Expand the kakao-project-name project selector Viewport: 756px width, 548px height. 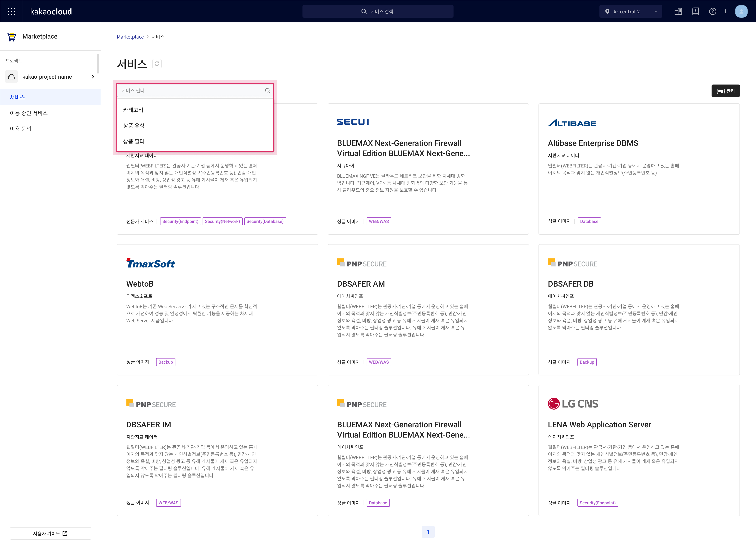pyautogui.click(x=50, y=77)
